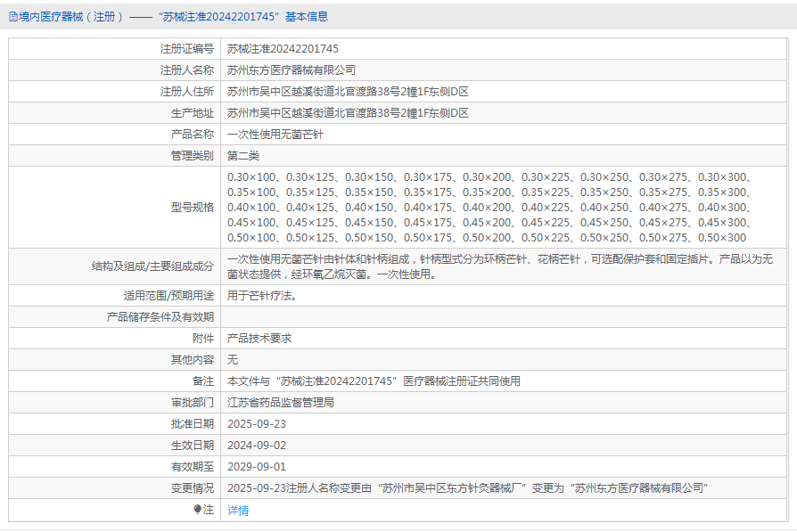Click the header title 境内医疗器械（注册）
This screenshot has height=532, width=797.
(71, 17)
